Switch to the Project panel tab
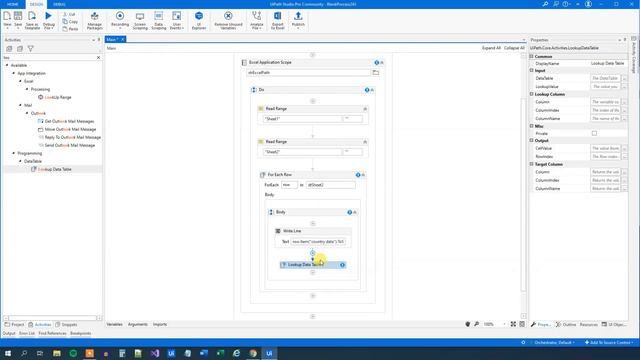Screen dimensions: 640x360 pos(14,325)
